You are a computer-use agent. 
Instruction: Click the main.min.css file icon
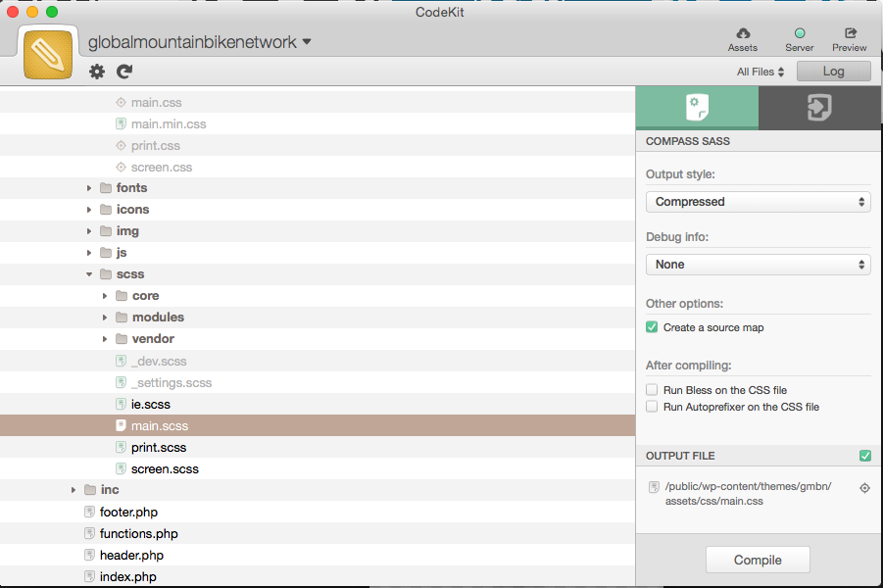tap(121, 123)
